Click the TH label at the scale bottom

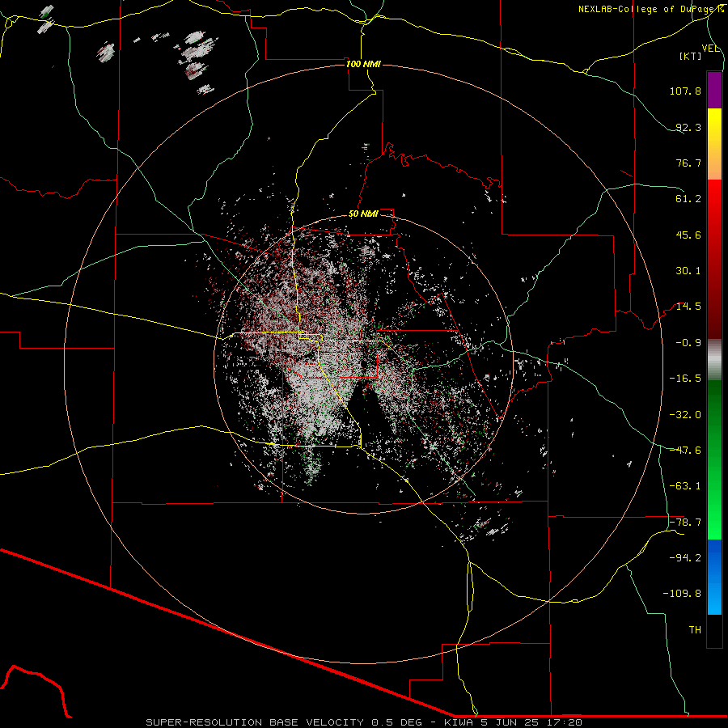click(x=695, y=630)
